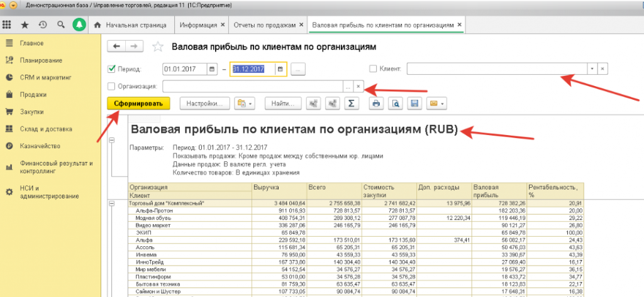The width and height of the screenshot is (644, 297).
Task: Click the favorites star in top toolbar
Action: point(25,25)
